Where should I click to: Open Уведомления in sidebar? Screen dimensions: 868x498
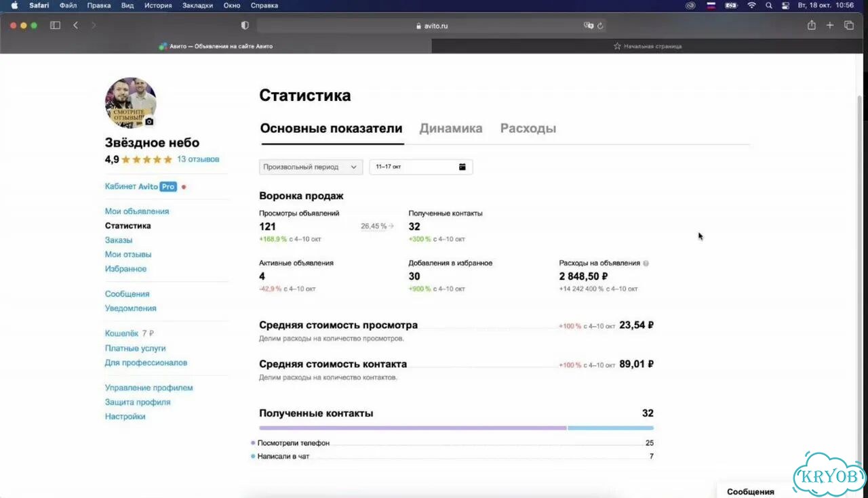(x=131, y=308)
